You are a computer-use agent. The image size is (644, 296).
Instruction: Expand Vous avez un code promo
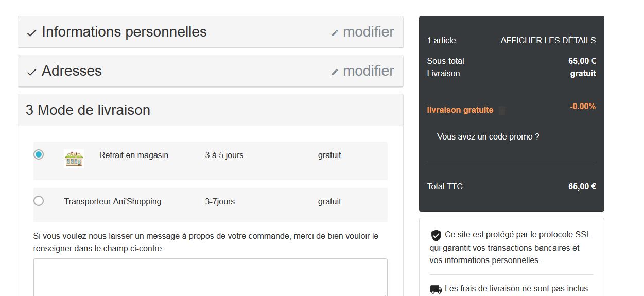tap(488, 137)
